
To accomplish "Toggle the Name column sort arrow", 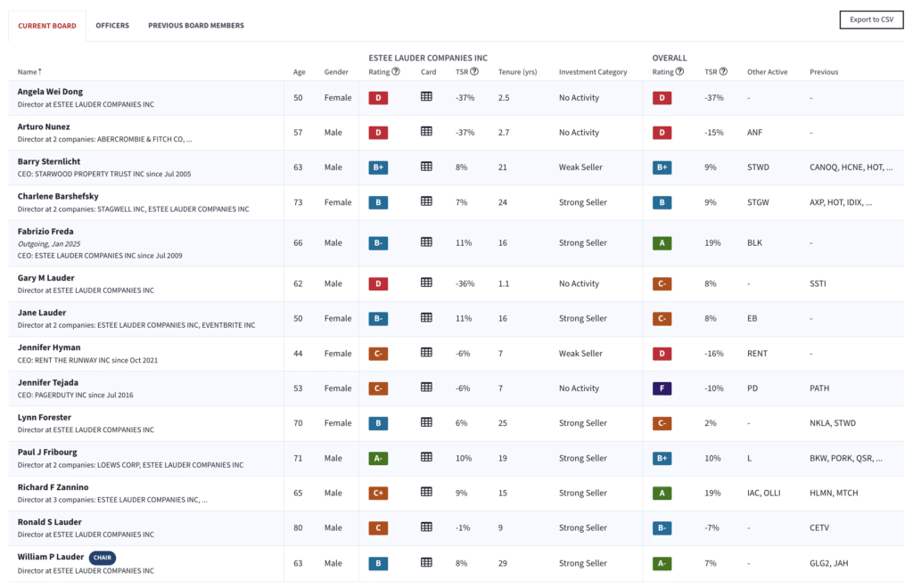I will coord(40,71).
